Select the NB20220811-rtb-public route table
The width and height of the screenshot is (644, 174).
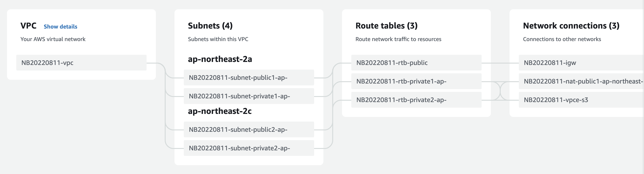(x=416, y=63)
